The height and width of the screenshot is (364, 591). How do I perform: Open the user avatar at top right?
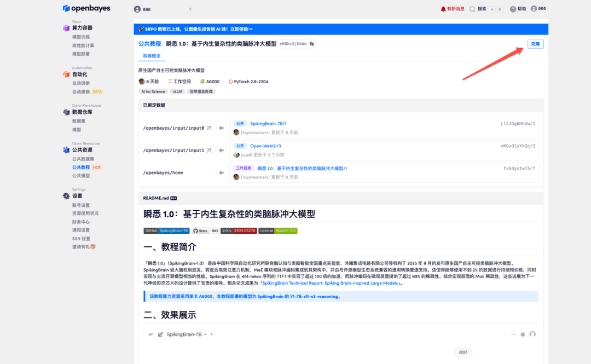[x=534, y=9]
